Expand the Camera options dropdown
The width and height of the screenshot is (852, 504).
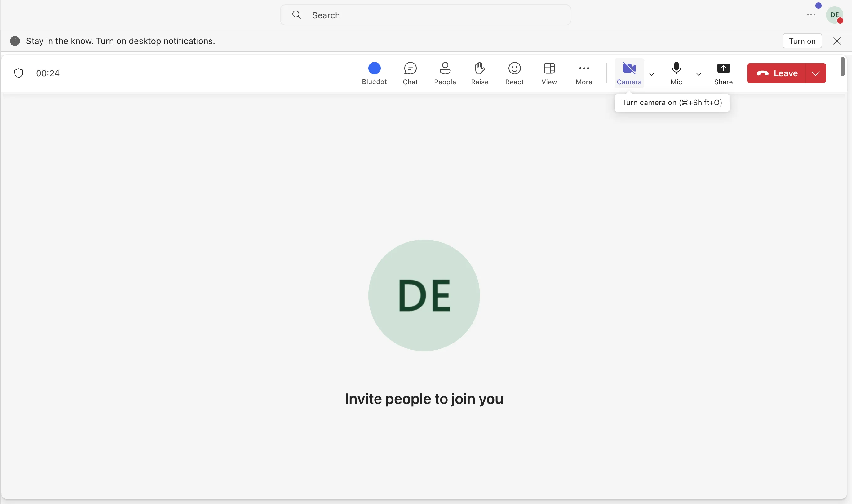point(652,73)
